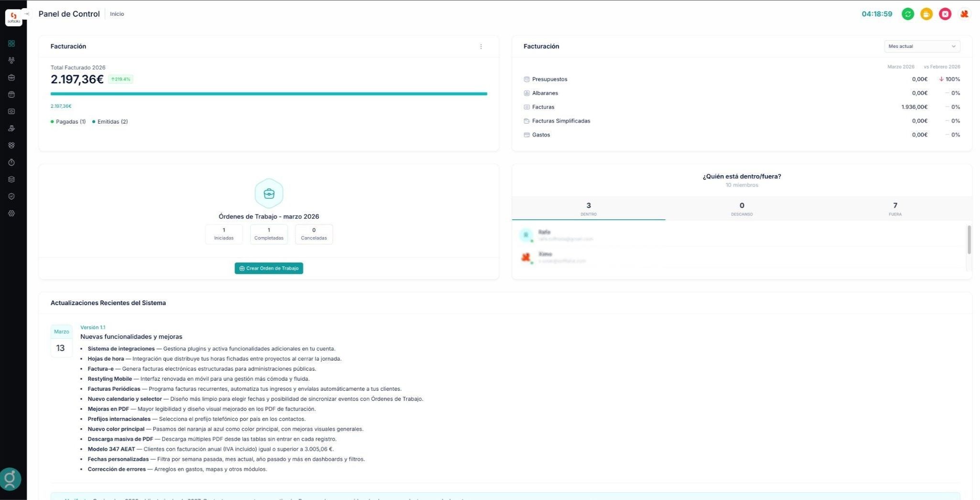Open the calendar icon in sidebar

(x=11, y=94)
